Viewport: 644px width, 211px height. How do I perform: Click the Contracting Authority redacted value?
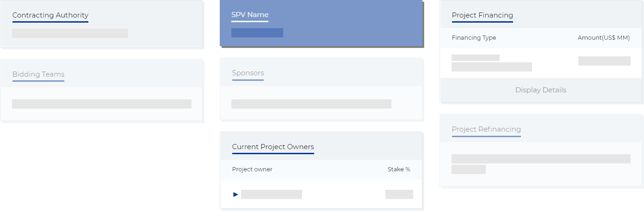click(x=70, y=33)
